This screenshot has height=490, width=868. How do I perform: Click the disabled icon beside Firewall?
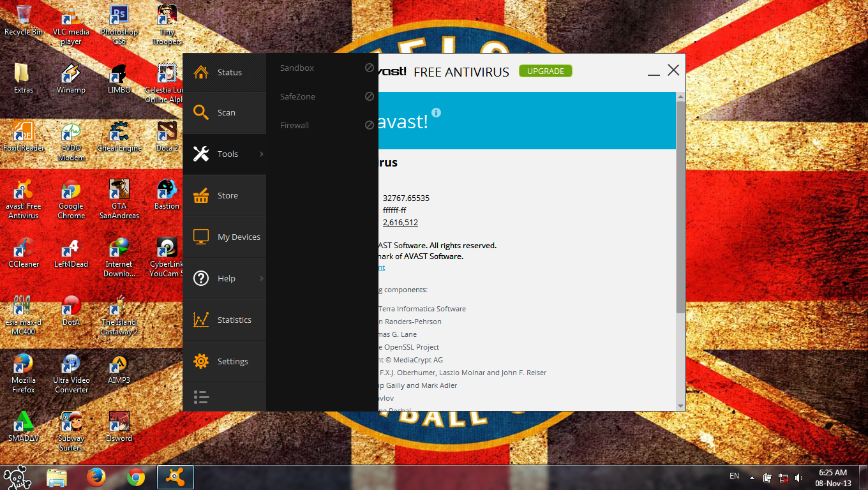[369, 125]
